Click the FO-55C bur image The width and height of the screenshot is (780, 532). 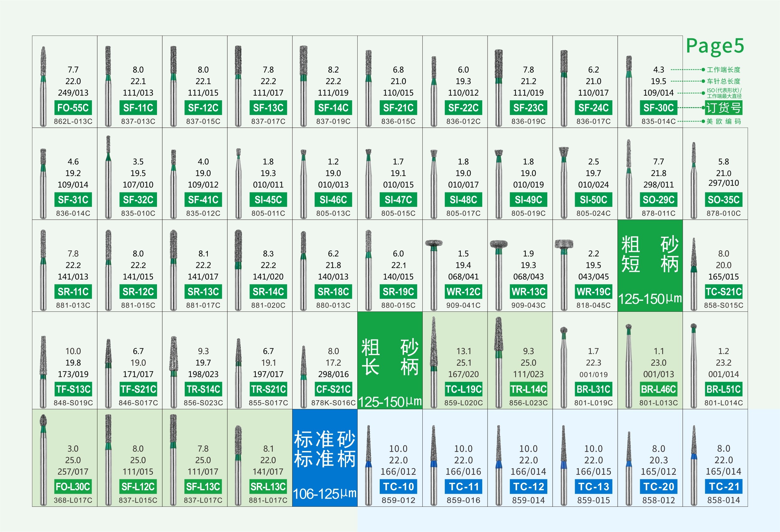coord(43,86)
